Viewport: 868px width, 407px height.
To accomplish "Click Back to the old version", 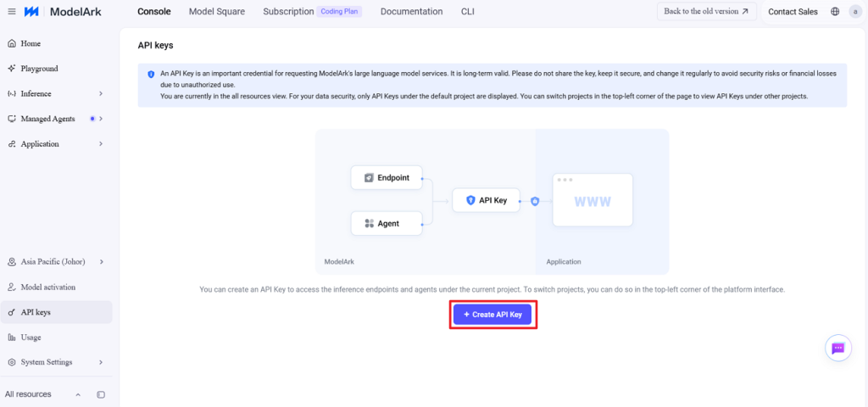I will point(706,11).
